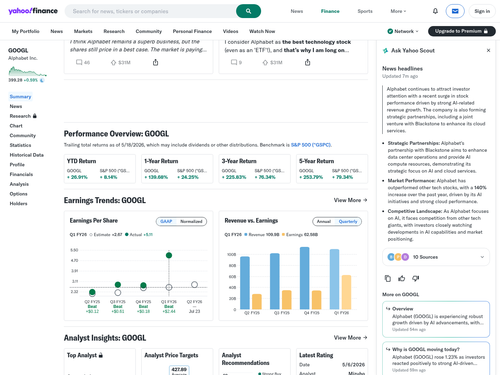
Task: Open the Yahoo Mail envelope icon
Action: [455, 11]
